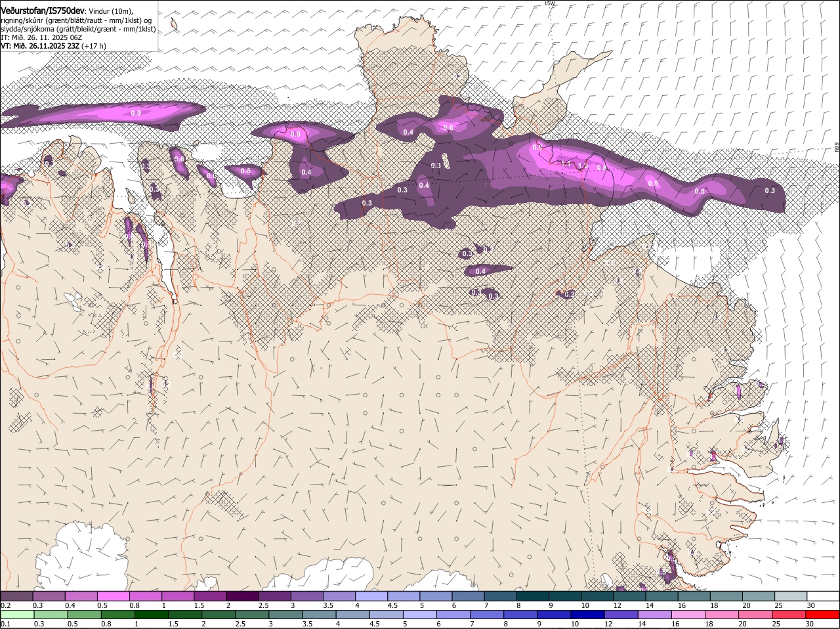Click the 'slydda/snjókoma' description line

[x=78, y=29]
